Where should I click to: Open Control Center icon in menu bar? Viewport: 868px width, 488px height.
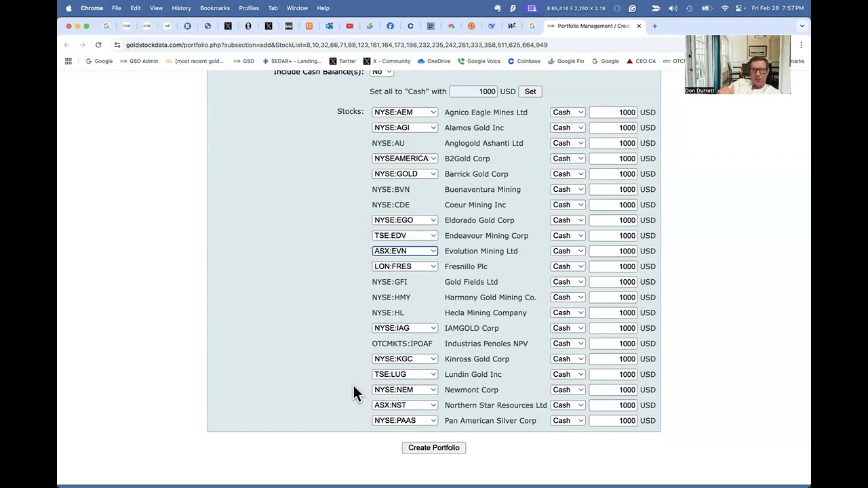741,8
